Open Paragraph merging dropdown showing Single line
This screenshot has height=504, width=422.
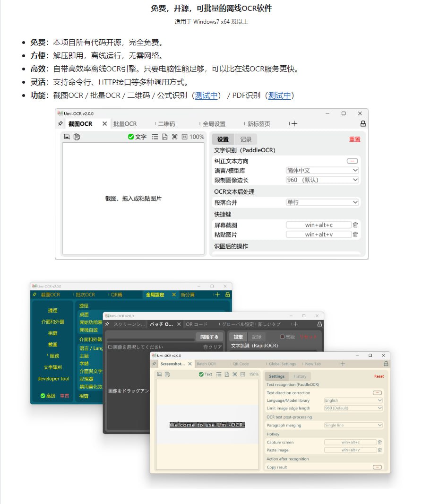[353, 425]
